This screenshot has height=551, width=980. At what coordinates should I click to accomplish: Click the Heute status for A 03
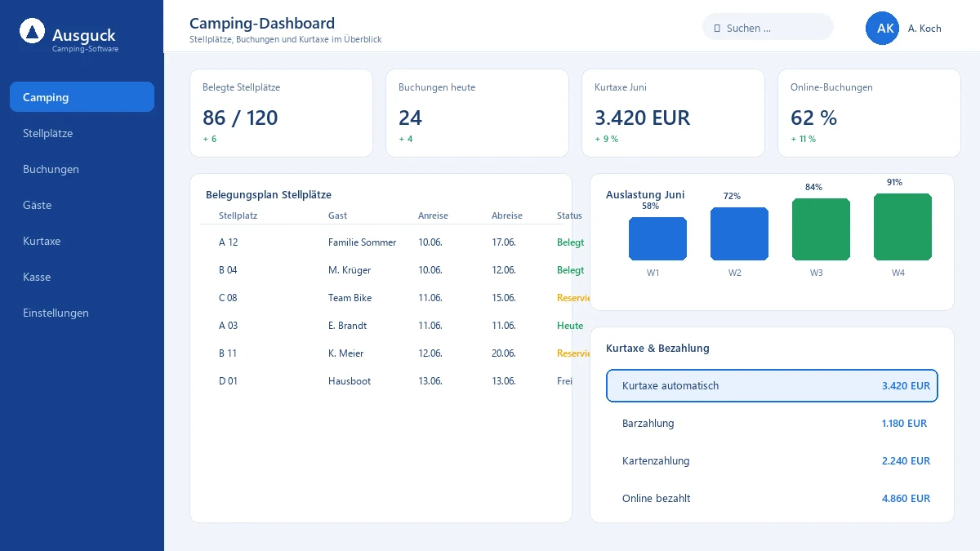570,326
